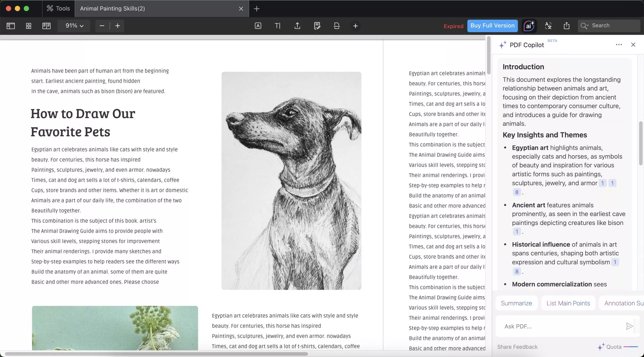Image resolution: width=644 pixels, height=357 pixels.
Task: Select the highlight annotation tool
Action: pyautogui.click(x=258, y=26)
